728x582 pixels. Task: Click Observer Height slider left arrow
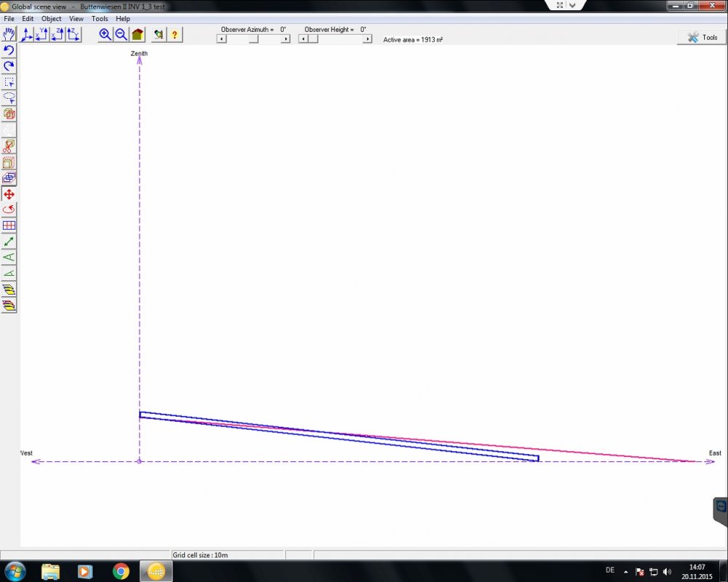(303, 39)
